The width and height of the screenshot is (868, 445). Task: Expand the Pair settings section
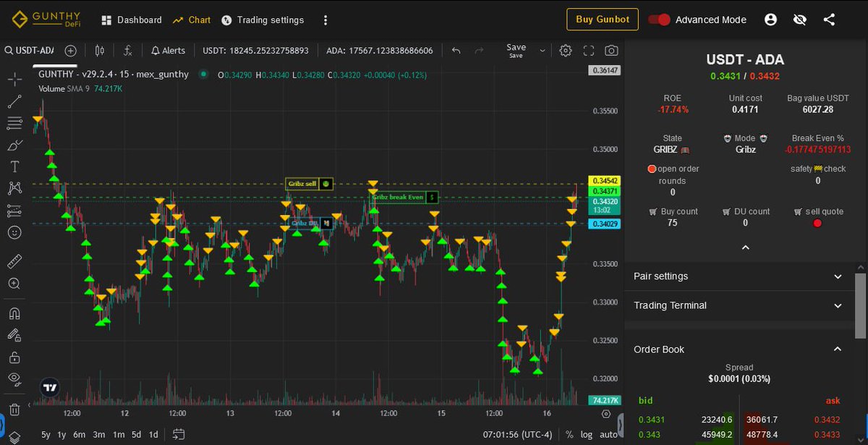click(738, 276)
